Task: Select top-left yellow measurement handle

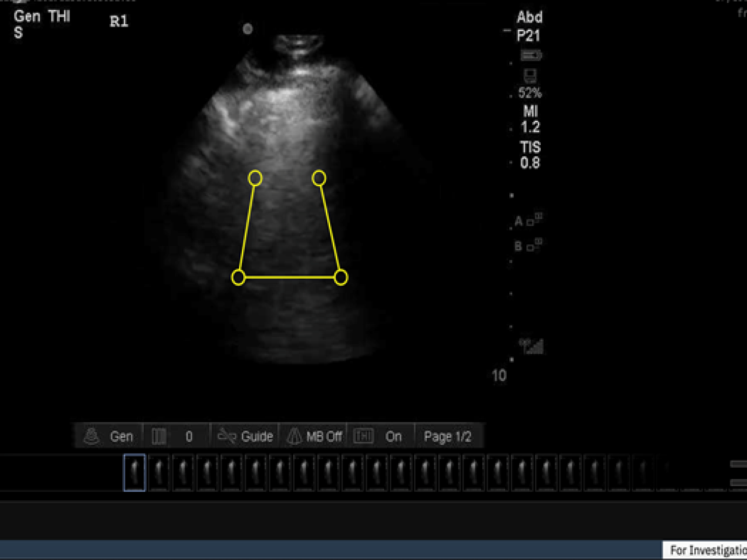Action: 255,178
